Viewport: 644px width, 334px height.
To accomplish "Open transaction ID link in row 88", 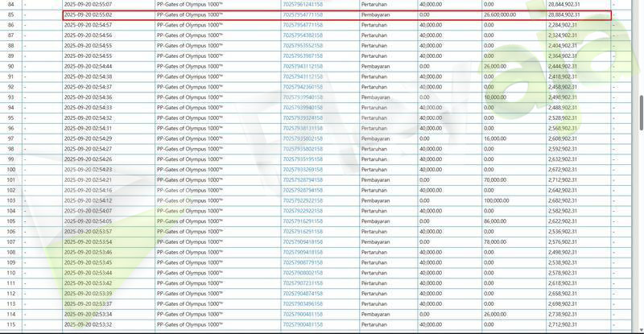I will click(x=303, y=46).
